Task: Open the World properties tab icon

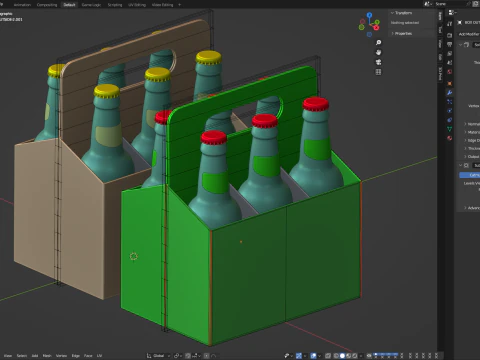Action: tap(450, 72)
